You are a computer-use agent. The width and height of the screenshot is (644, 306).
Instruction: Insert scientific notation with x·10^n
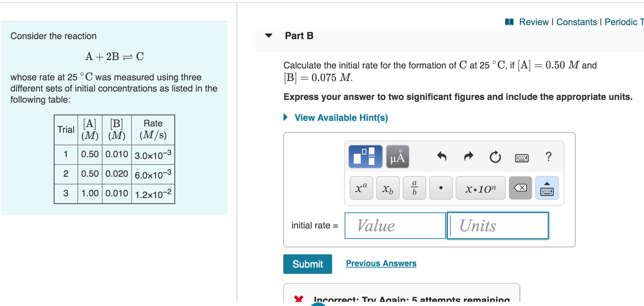click(480, 188)
